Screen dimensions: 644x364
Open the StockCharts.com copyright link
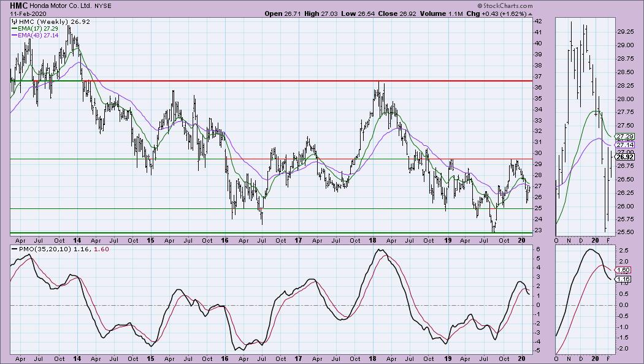[x=505, y=6]
